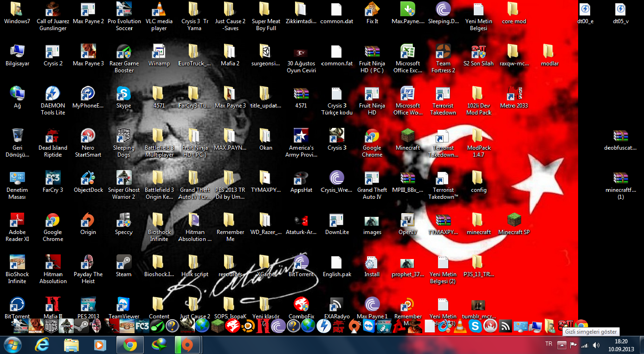Open the MyPhoneExplorer shortcut

(88, 98)
